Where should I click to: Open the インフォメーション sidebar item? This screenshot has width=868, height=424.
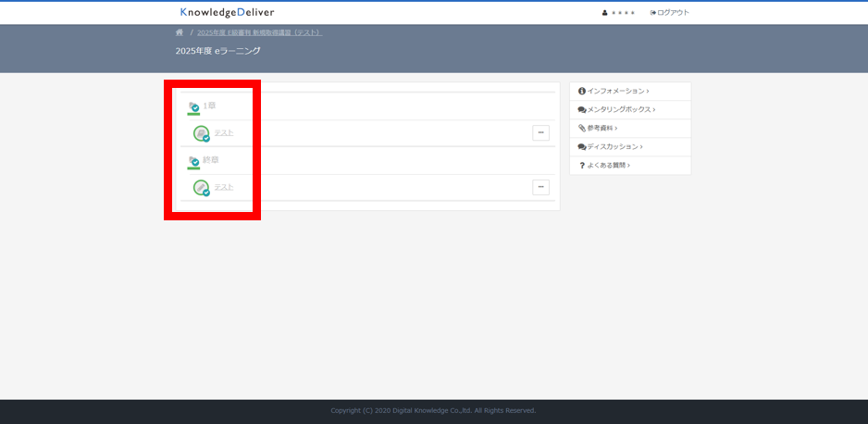point(616,91)
